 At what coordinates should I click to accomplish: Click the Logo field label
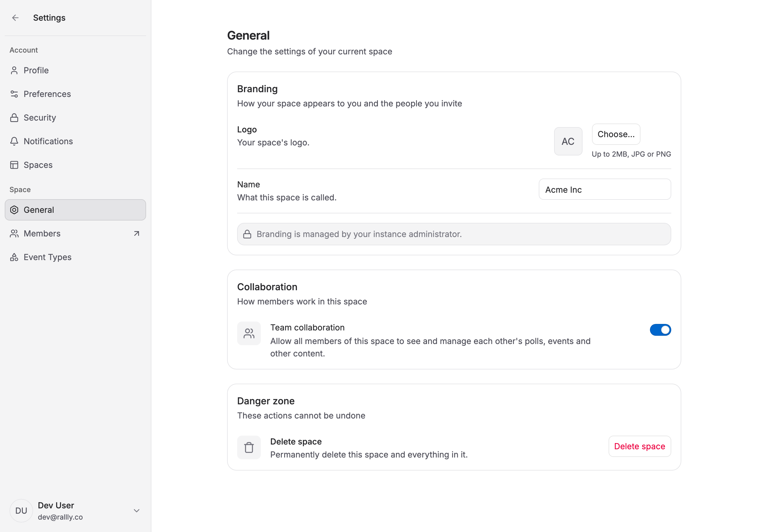pyautogui.click(x=247, y=129)
